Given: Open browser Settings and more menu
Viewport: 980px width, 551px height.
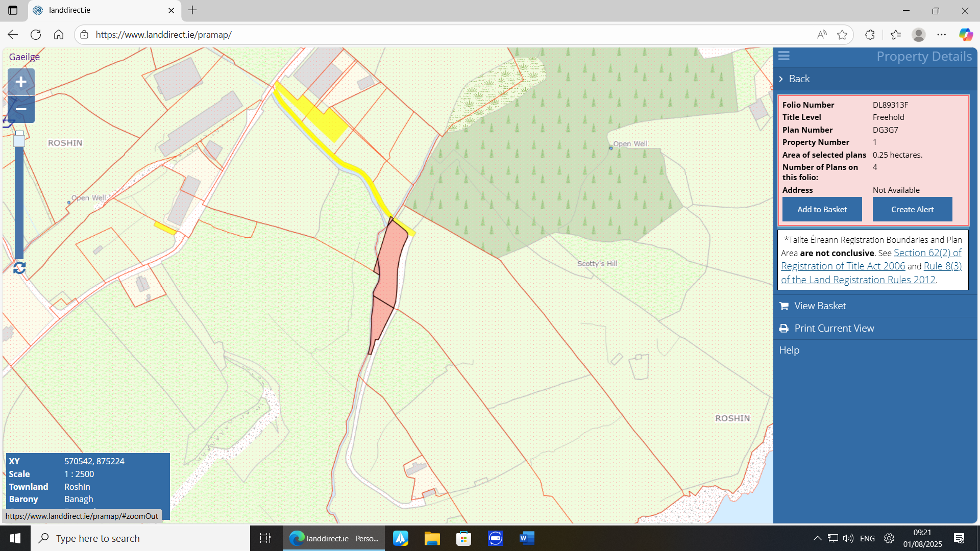Looking at the screenshot, I should click(942, 35).
